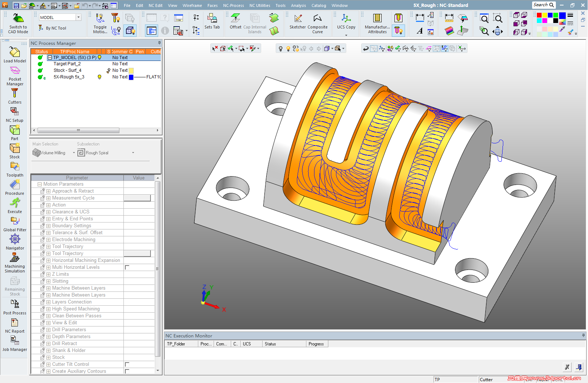Image resolution: width=588 pixels, height=383 pixels.
Task: Toggle light bulb on 5X-Rough 5x_3 row
Action: click(x=99, y=77)
